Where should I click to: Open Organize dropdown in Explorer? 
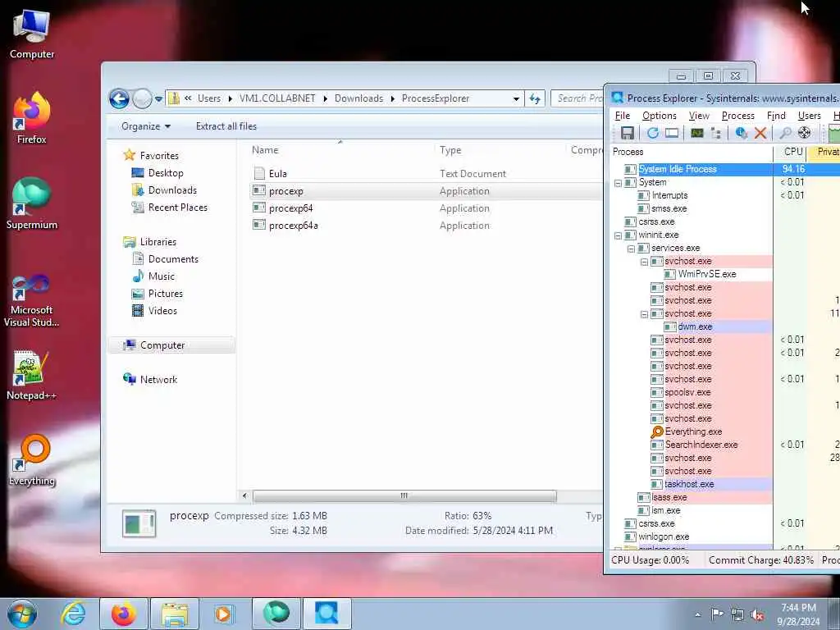pyautogui.click(x=146, y=126)
